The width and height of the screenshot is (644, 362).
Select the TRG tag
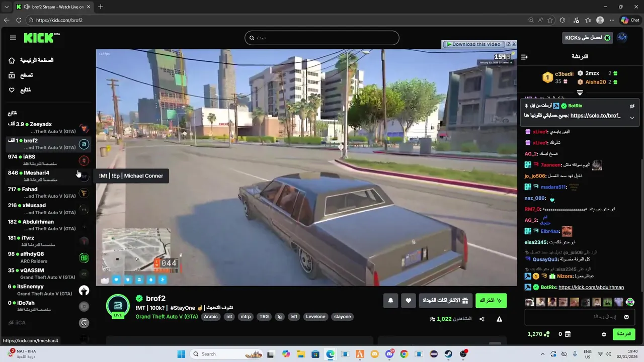[264, 317]
